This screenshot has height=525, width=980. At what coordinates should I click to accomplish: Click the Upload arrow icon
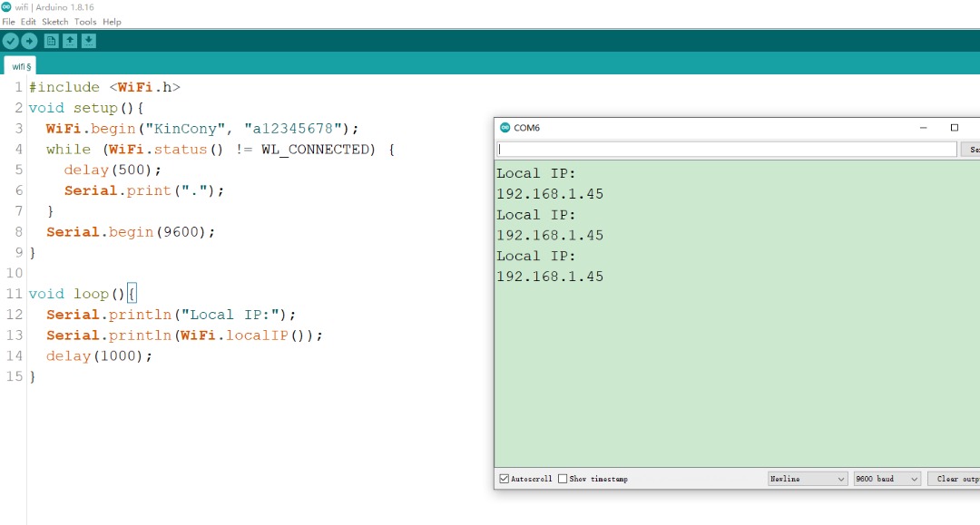click(x=29, y=41)
